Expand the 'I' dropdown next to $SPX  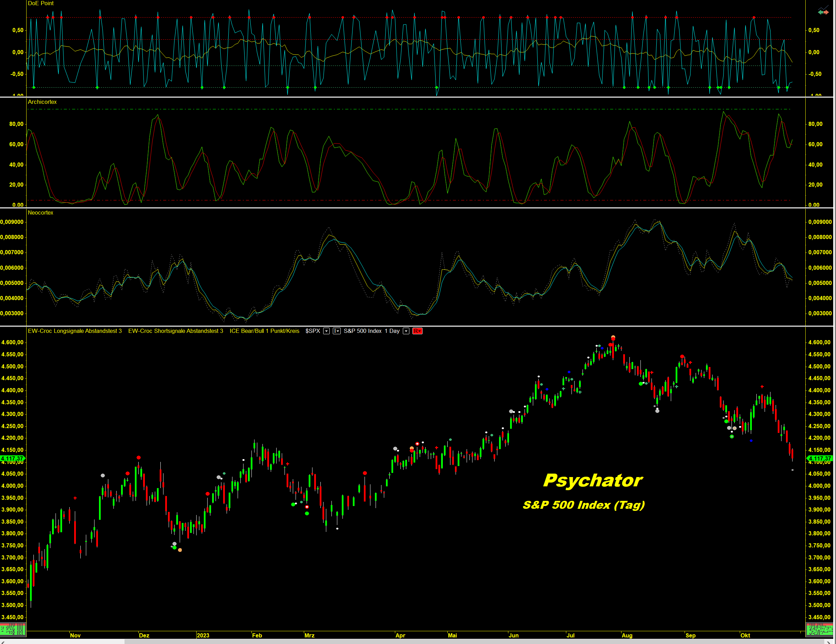tap(338, 331)
